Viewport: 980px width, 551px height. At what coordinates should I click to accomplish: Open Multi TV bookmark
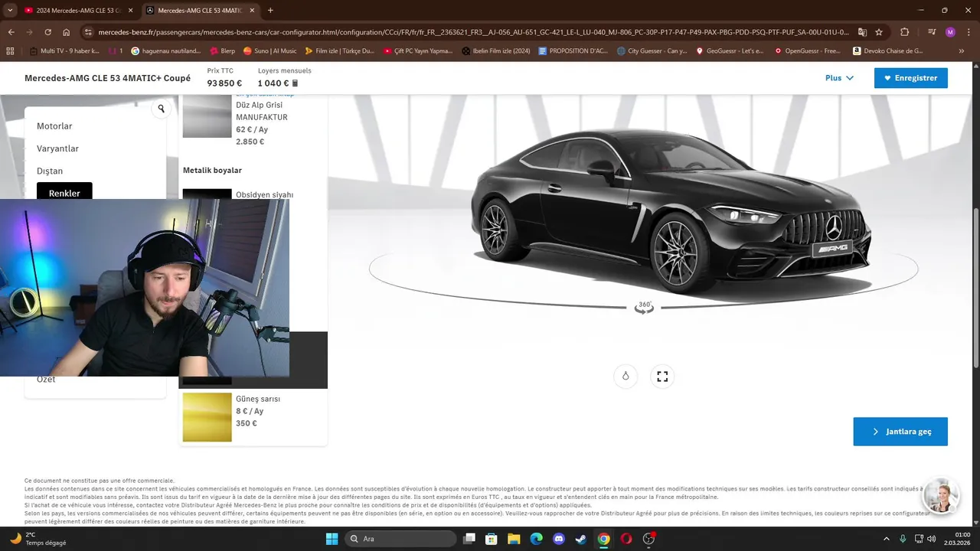(65, 51)
